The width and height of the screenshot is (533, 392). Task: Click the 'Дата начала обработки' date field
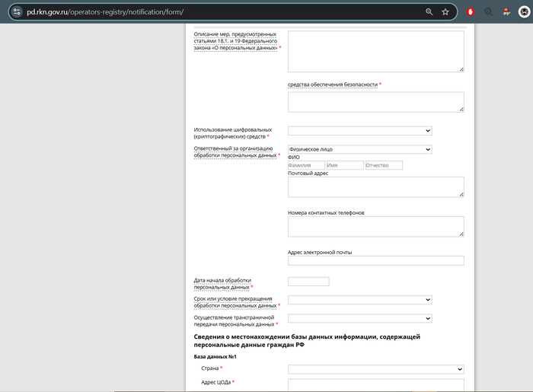pos(308,282)
